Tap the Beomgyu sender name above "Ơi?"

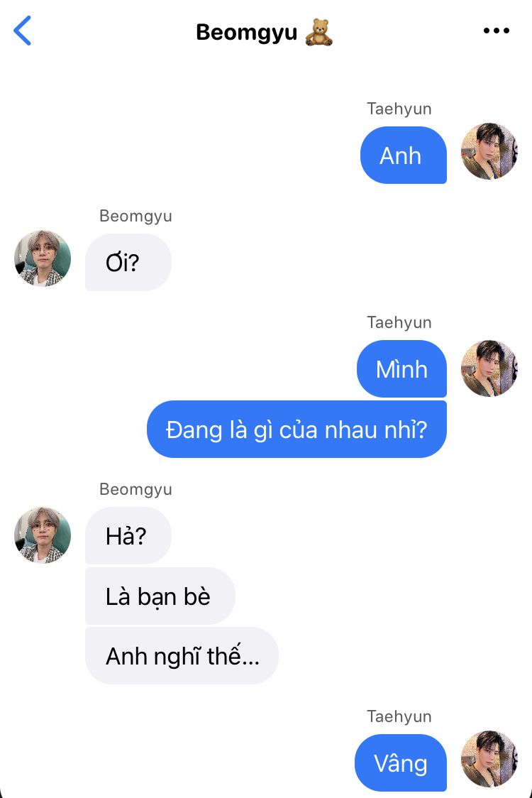pos(135,216)
